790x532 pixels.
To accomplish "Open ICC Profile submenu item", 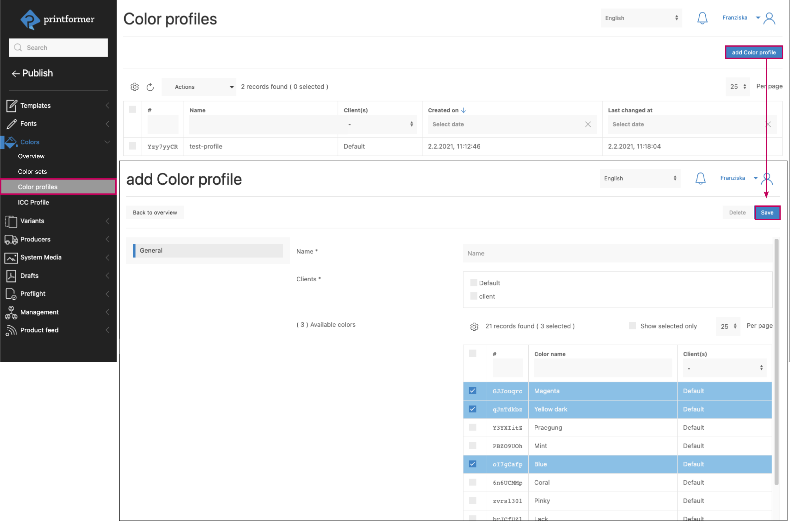I will [x=33, y=202].
